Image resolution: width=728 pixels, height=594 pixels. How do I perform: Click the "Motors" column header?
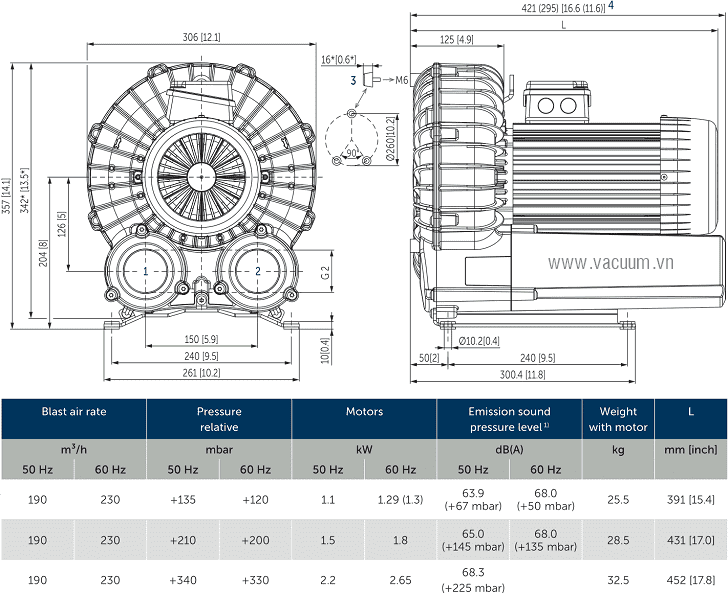click(x=364, y=411)
